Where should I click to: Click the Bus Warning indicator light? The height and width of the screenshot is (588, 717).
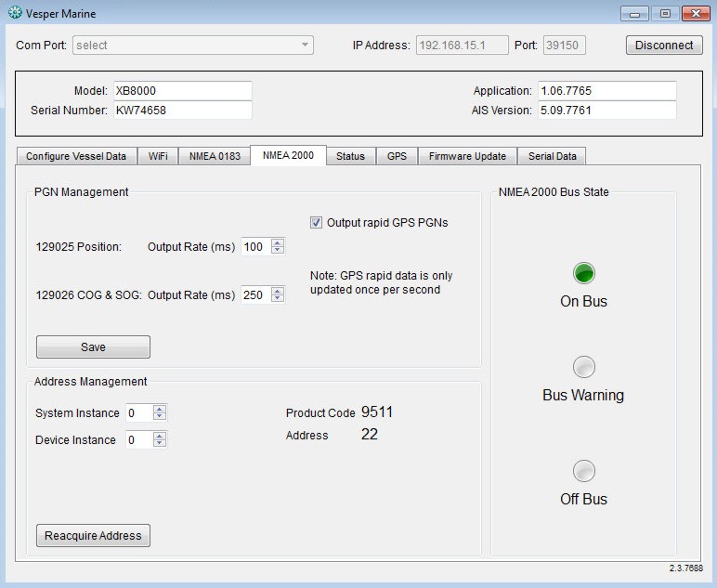point(584,367)
